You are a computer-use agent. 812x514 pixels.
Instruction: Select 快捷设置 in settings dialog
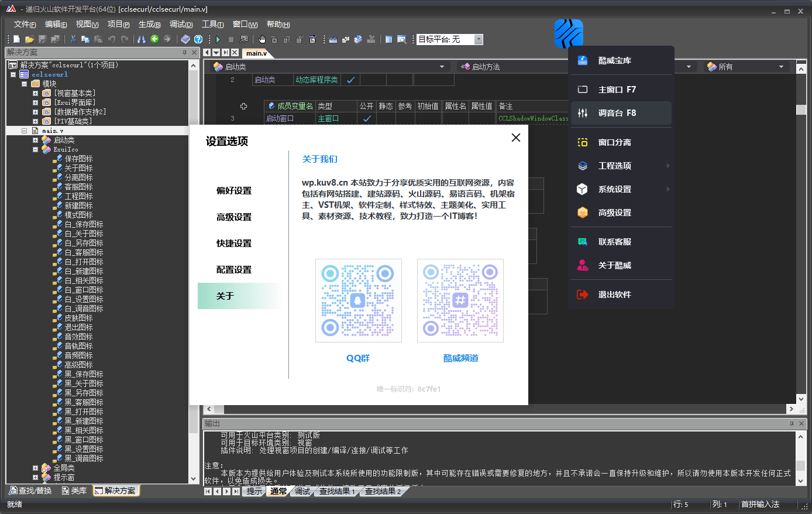[234, 244]
